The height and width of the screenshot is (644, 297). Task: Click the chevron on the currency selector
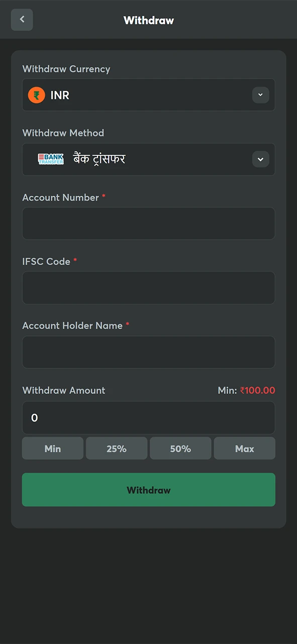[x=260, y=95]
